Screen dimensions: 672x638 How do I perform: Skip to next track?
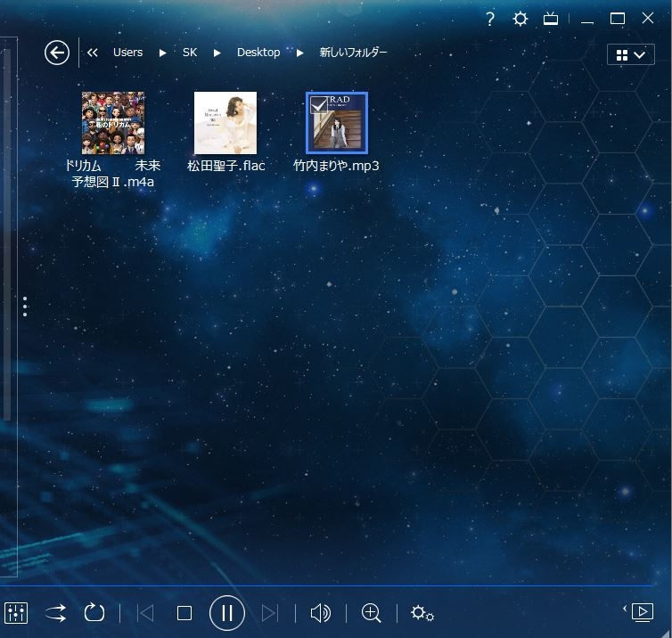pyautogui.click(x=270, y=613)
